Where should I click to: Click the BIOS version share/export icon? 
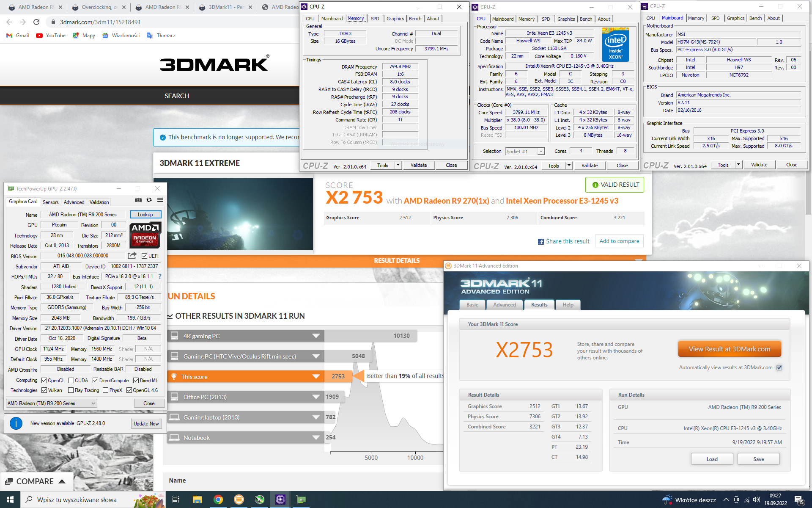[132, 256]
